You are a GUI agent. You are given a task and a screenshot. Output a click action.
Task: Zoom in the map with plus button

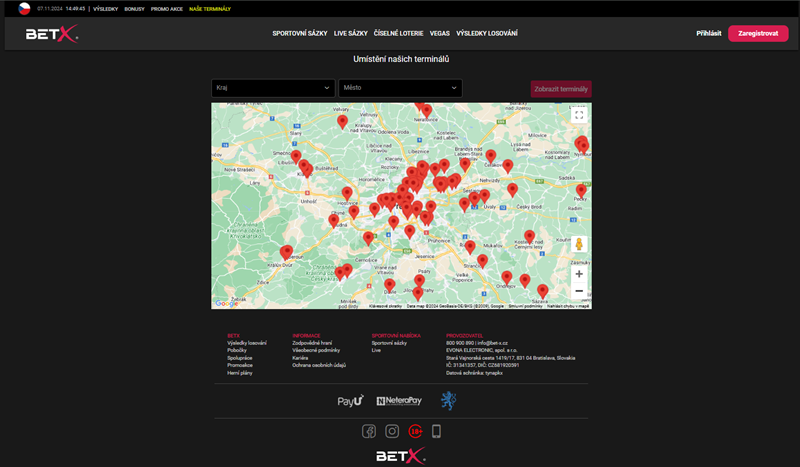coord(578,273)
